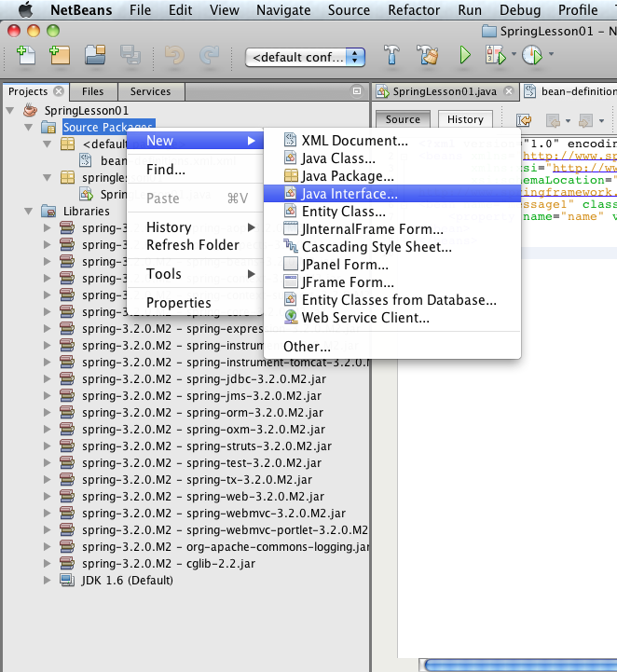Open the File menu

tap(140, 9)
